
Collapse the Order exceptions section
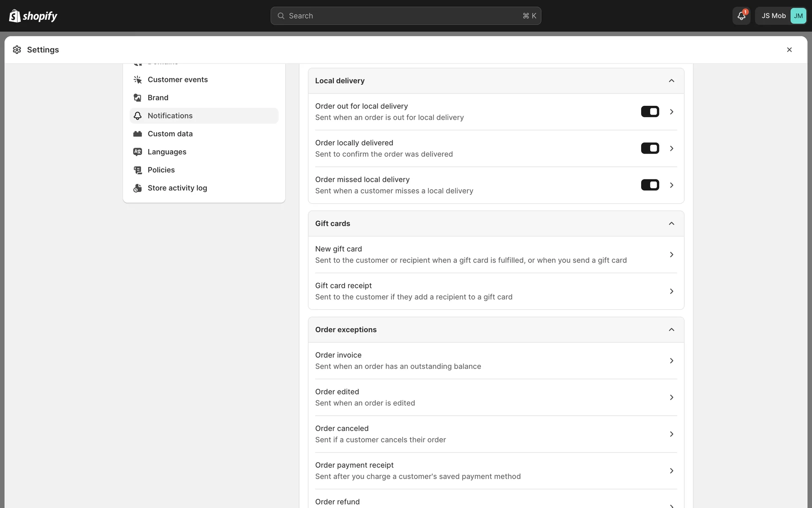coord(671,330)
